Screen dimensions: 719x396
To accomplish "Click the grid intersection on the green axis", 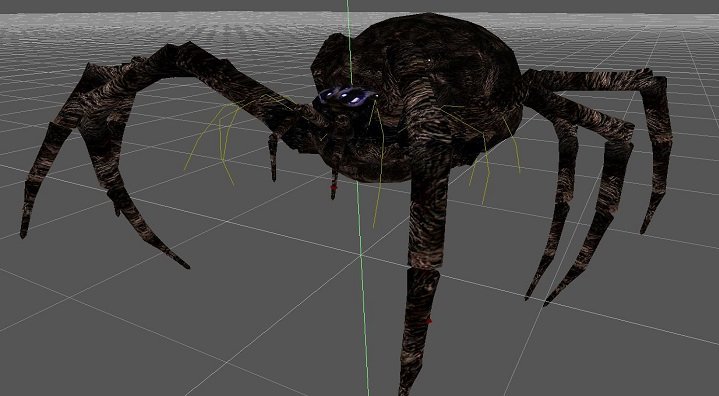I will [x=361, y=253].
